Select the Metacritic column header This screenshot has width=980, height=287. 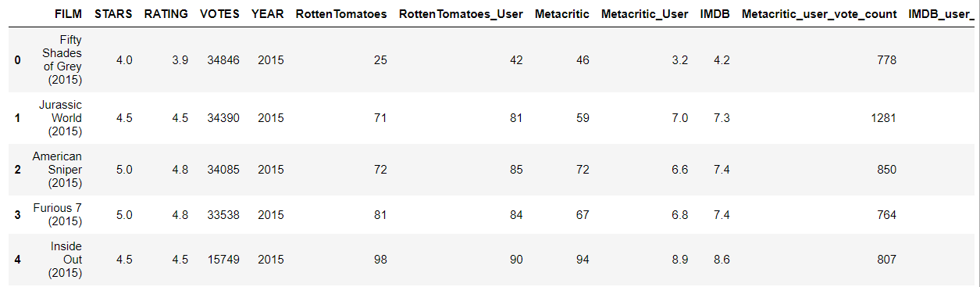tap(561, 14)
